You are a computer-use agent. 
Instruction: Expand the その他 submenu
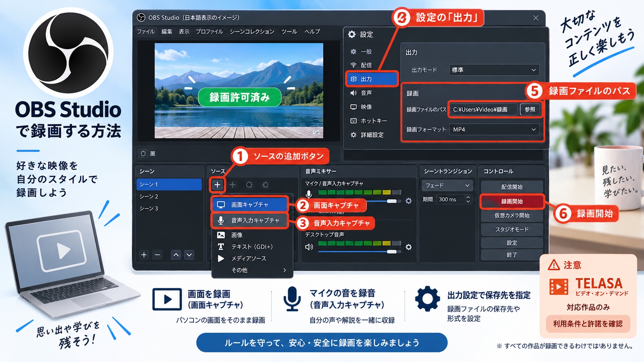coord(252,270)
